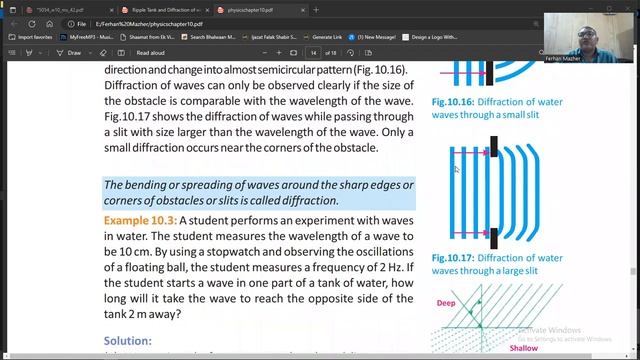The width and height of the screenshot is (640, 360).
Task: Click the horizontal scrollbar at the bottom
Action: [x=300, y=356]
